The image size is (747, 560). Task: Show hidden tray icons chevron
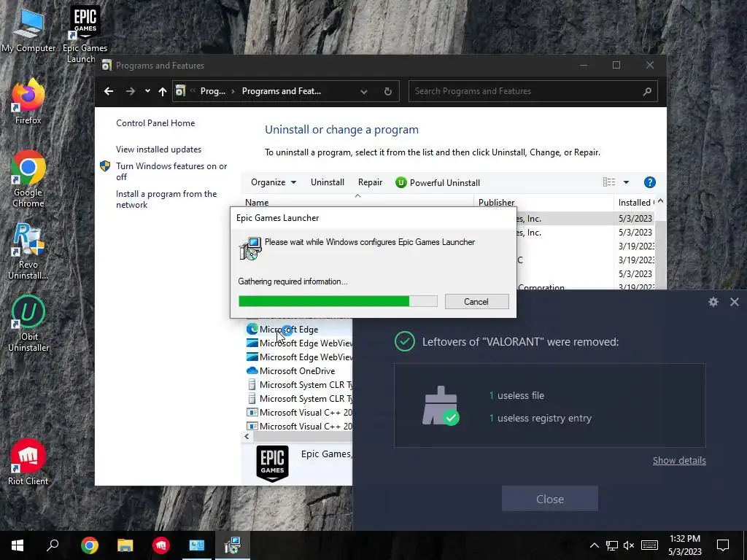coord(594,545)
